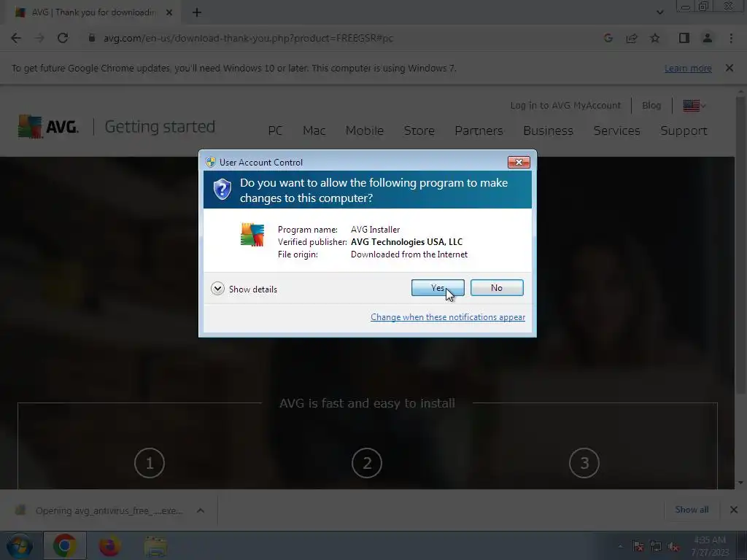Click Yes in User Account Control dialog
The image size is (747, 560).
(438, 287)
